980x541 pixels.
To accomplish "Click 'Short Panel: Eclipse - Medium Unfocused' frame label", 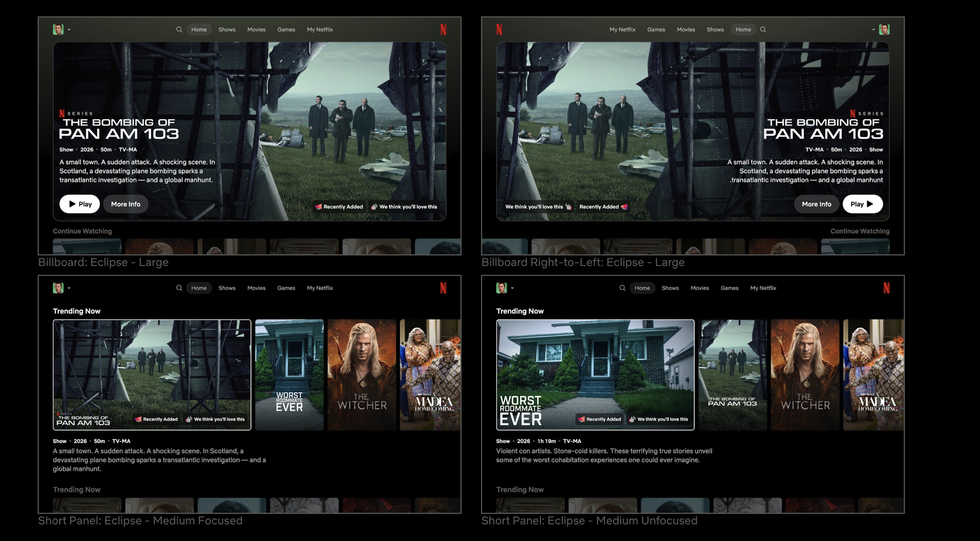I will pyautogui.click(x=589, y=521).
